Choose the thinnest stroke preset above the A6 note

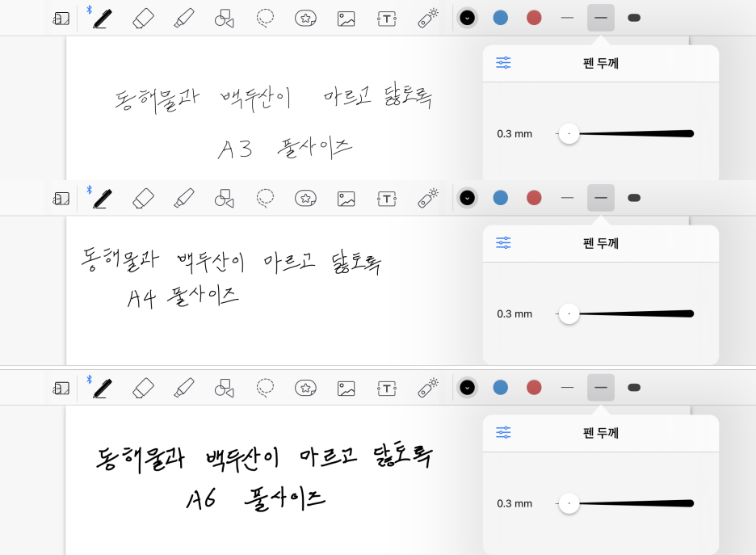[568, 388]
